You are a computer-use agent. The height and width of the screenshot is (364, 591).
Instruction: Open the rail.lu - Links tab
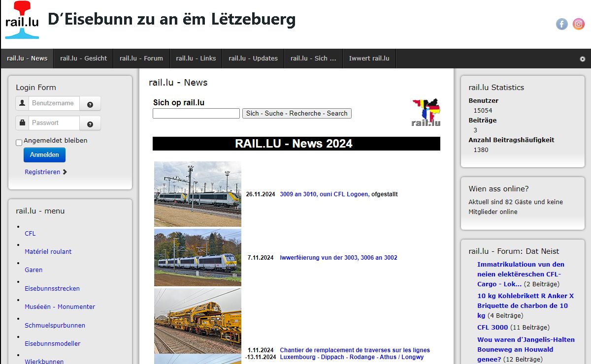[x=196, y=59]
